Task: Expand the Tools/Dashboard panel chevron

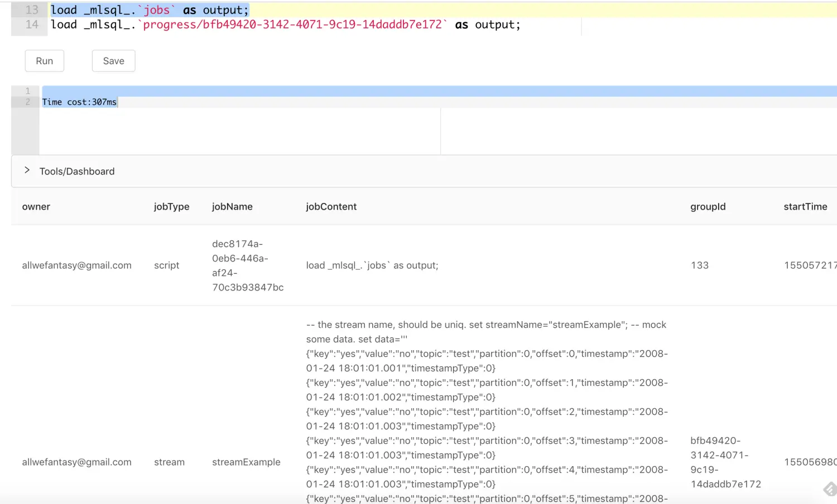Action: (x=27, y=170)
